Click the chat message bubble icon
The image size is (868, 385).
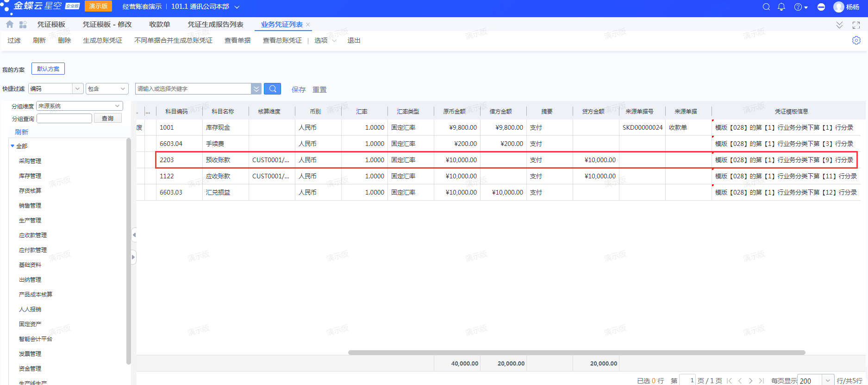pos(821,7)
